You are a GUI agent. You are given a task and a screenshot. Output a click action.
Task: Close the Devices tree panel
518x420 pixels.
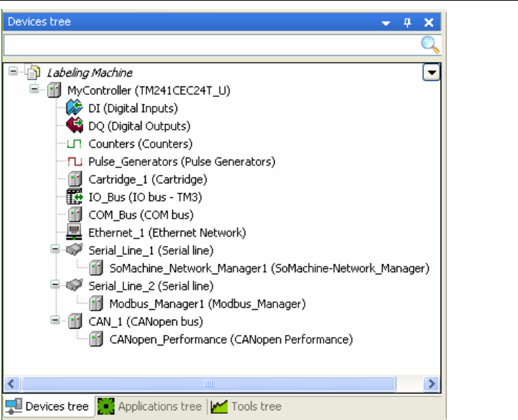(429, 22)
